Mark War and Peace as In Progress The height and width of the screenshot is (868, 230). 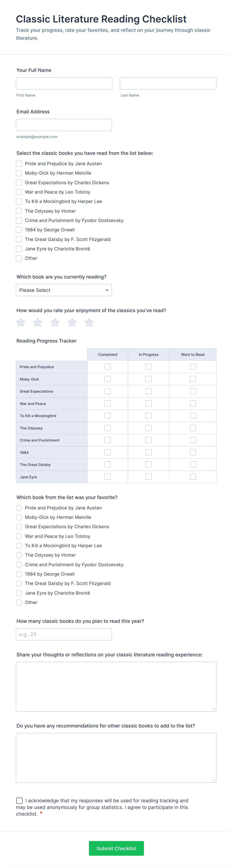tap(148, 403)
